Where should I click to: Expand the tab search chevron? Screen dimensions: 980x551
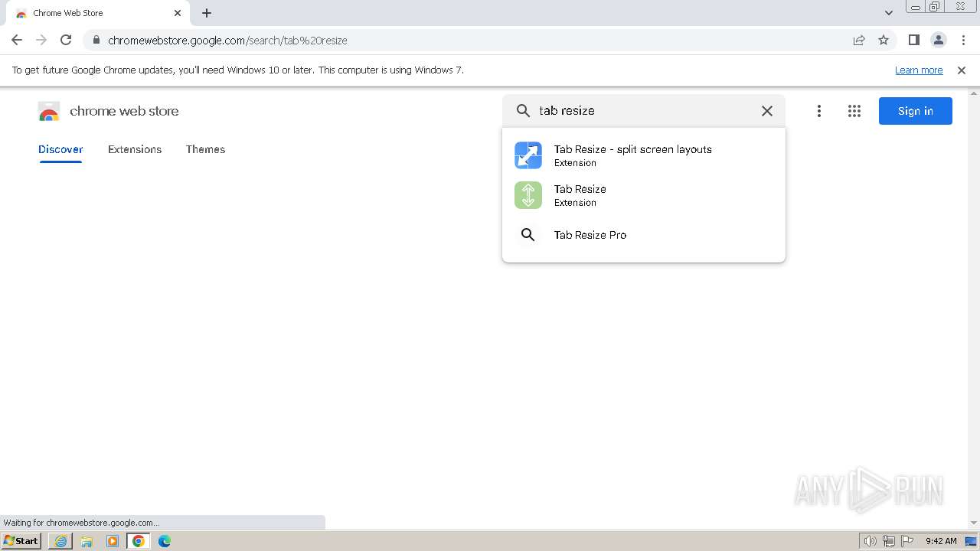coord(889,13)
